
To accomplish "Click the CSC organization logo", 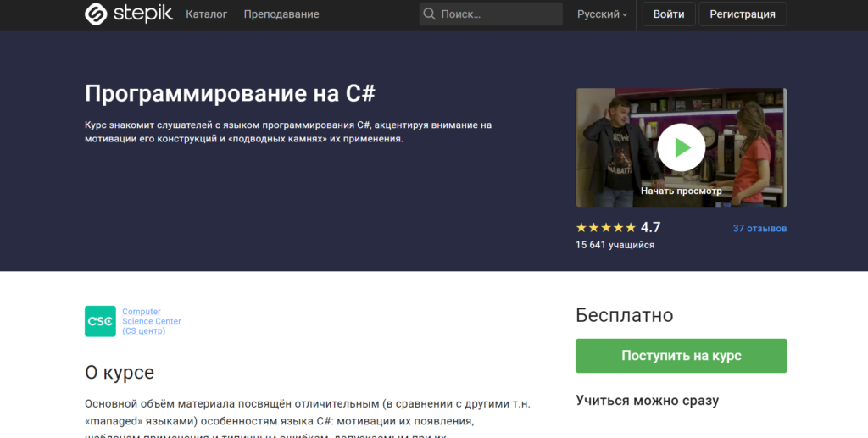I will tap(100, 321).
